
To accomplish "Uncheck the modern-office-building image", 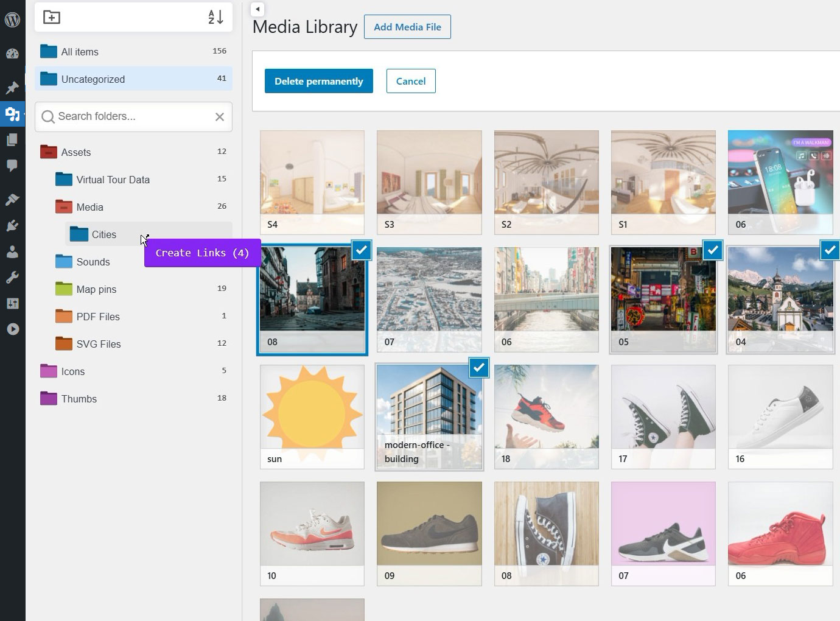I will coord(479,367).
